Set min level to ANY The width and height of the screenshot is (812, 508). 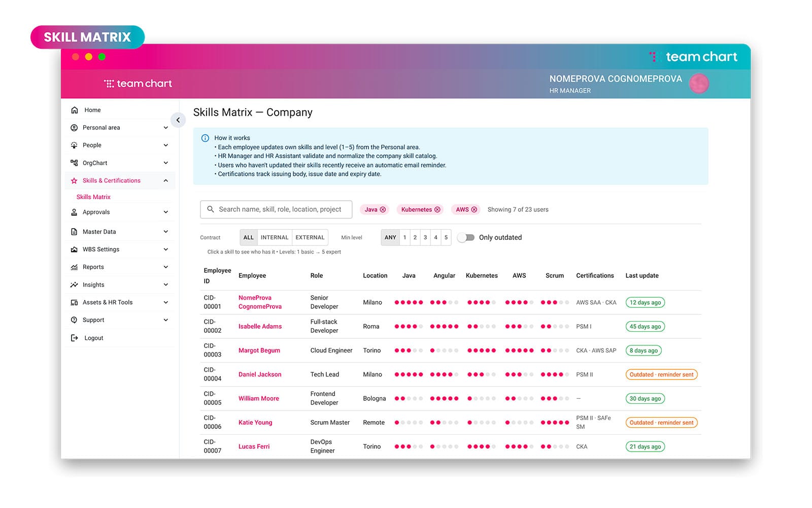(x=390, y=237)
